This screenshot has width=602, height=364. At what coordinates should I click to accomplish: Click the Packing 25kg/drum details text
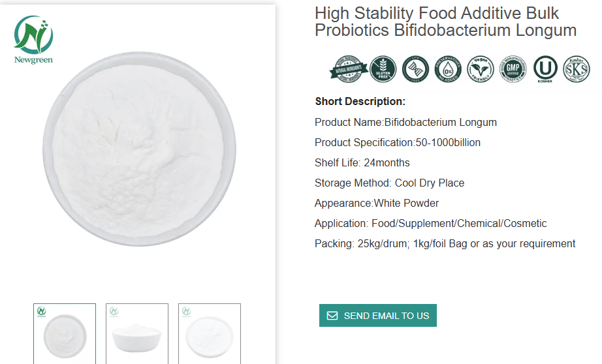click(x=445, y=243)
